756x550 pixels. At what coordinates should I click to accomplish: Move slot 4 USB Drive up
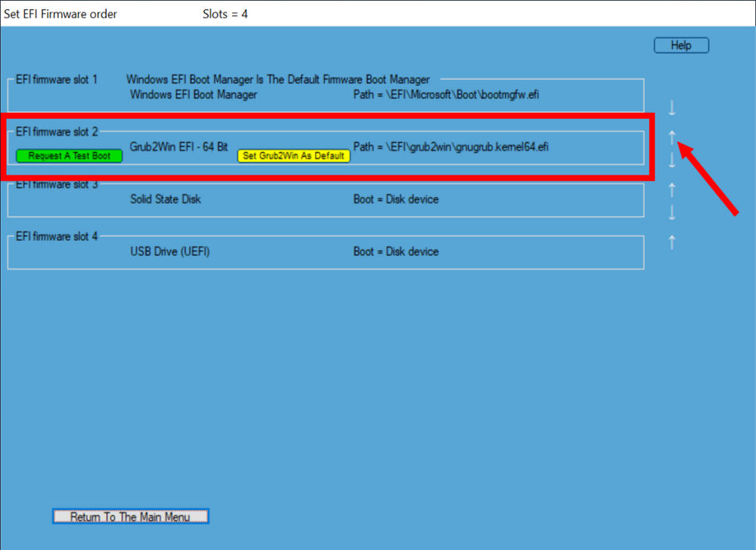[671, 242]
